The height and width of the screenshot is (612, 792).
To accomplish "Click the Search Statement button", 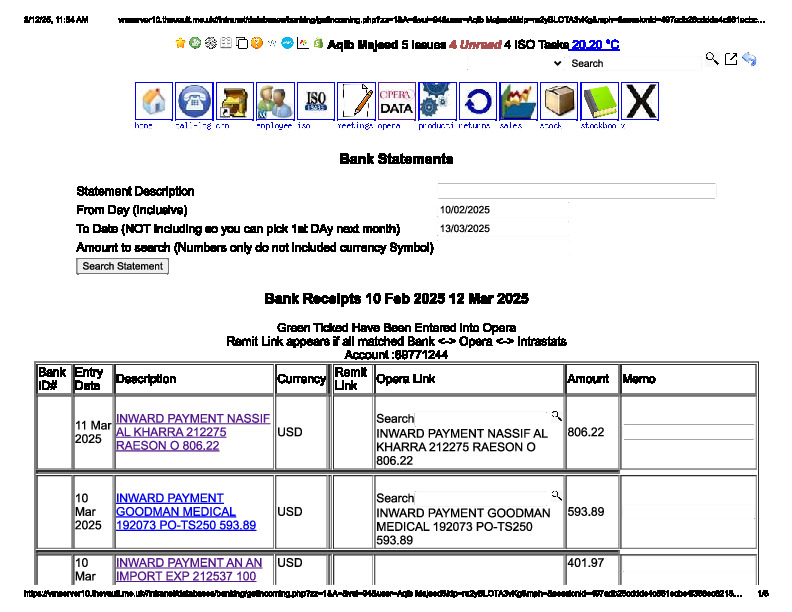I will 123,266.
